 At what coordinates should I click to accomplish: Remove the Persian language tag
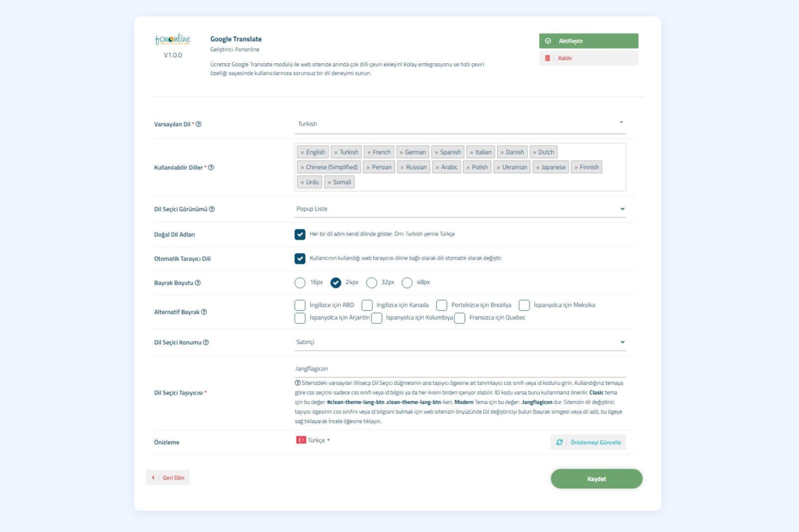[x=368, y=168]
